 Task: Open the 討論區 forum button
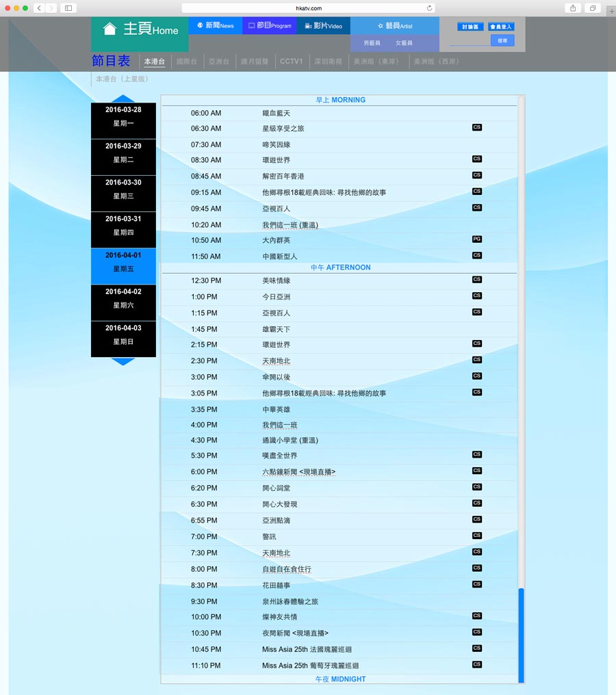(470, 27)
